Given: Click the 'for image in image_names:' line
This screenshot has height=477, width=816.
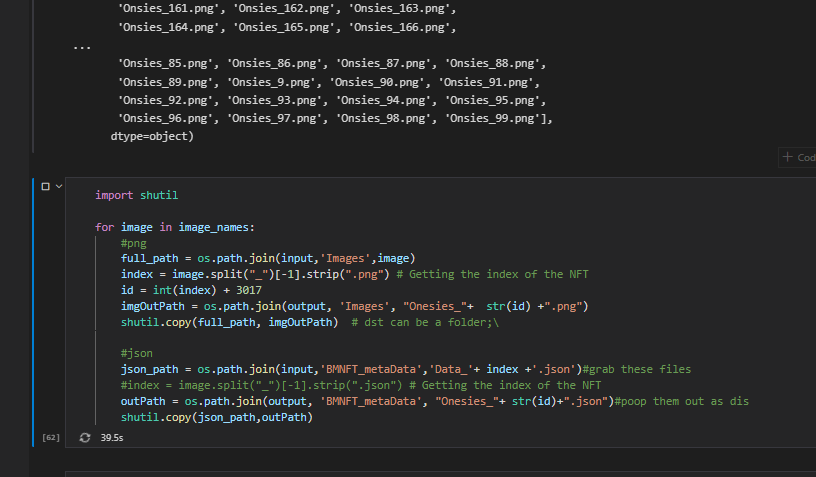Looking at the screenshot, I should click(175, 227).
